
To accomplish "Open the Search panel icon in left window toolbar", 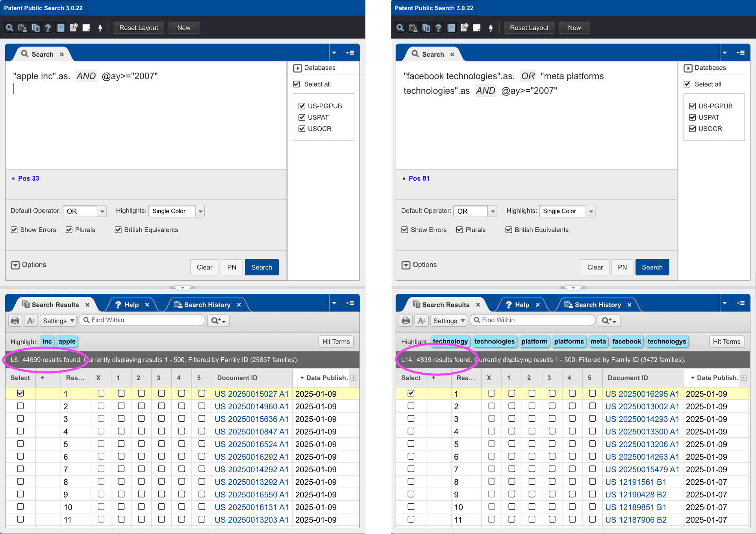I will pos(9,28).
